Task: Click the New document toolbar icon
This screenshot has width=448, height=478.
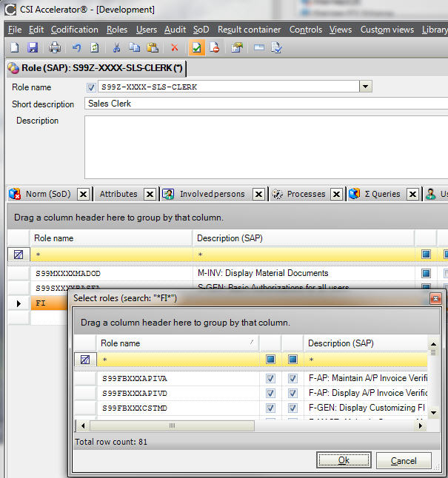Action: [x=14, y=47]
